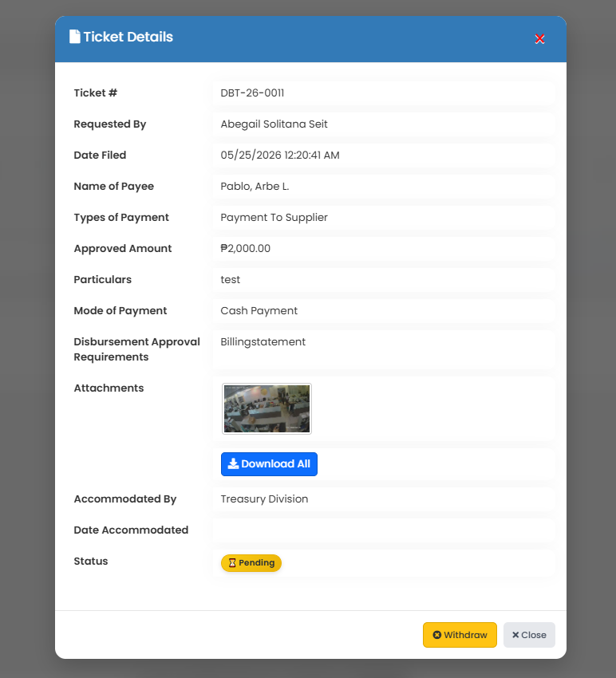This screenshot has width=616, height=678.
Task: Click the Requested By name field
Action: tap(383, 124)
